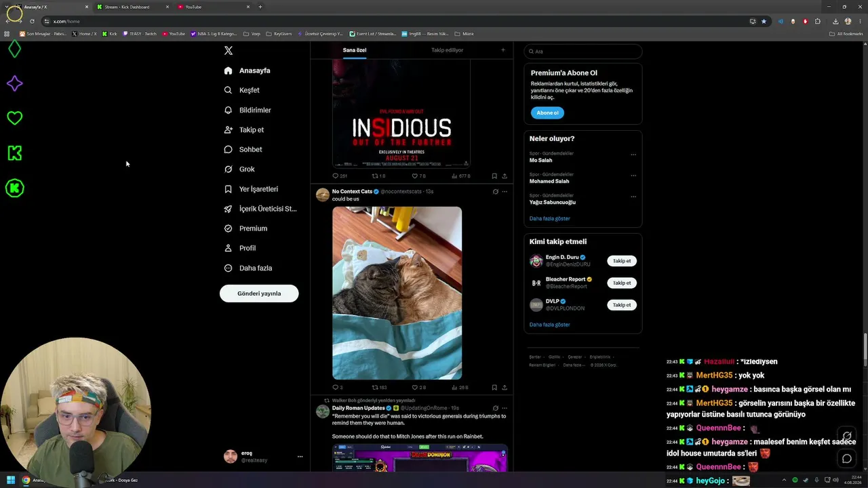Click Daha fazla göster under follow suggestions
Viewport: 868px width, 488px height.
pos(550,325)
